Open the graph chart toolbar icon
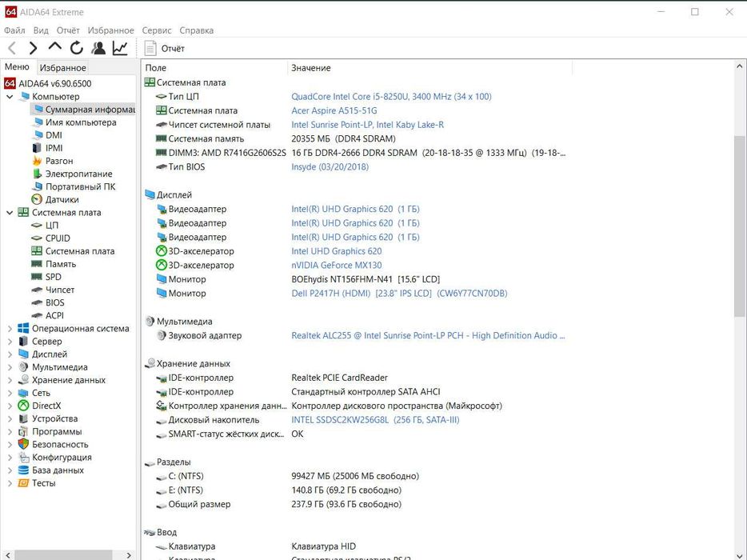 (120, 48)
